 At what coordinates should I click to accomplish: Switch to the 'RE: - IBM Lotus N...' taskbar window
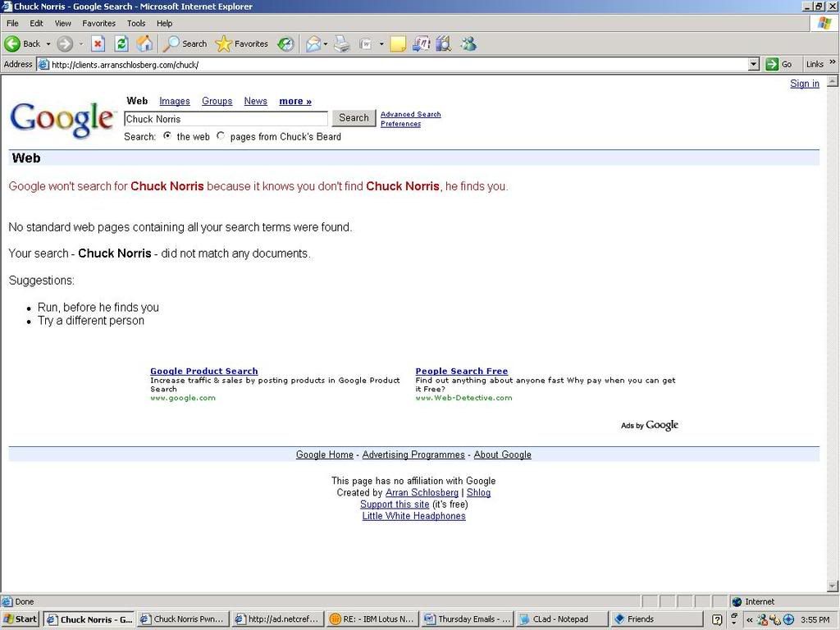[372, 619]
